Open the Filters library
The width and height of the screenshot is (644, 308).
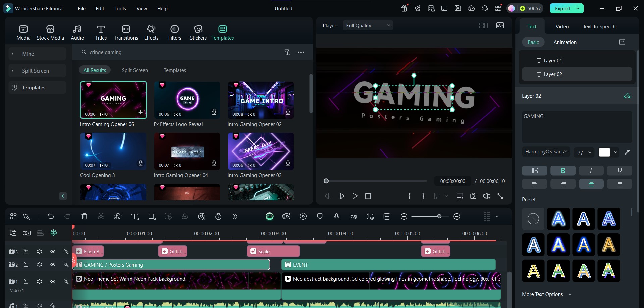click(x=175, y=33)
